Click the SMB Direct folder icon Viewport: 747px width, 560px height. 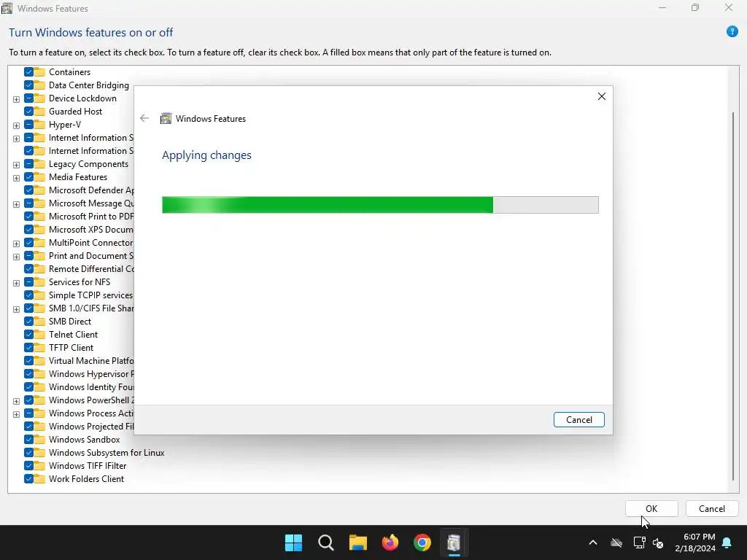tap(39, 322)
